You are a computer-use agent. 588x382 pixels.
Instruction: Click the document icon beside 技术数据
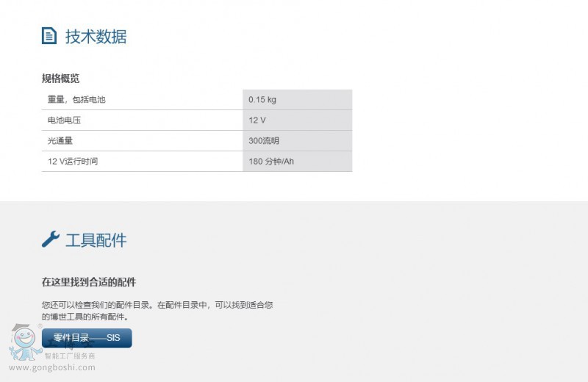pyautogui.click(x=49, y=36)
